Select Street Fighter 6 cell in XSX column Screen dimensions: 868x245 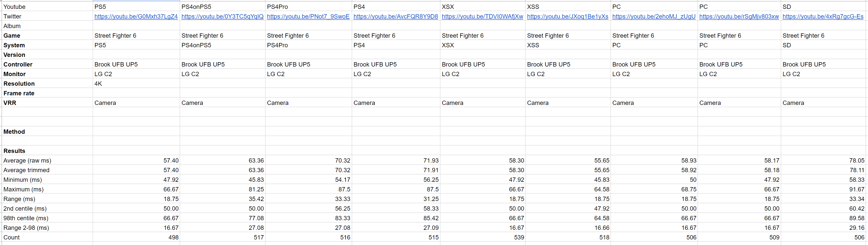[483, 35]
